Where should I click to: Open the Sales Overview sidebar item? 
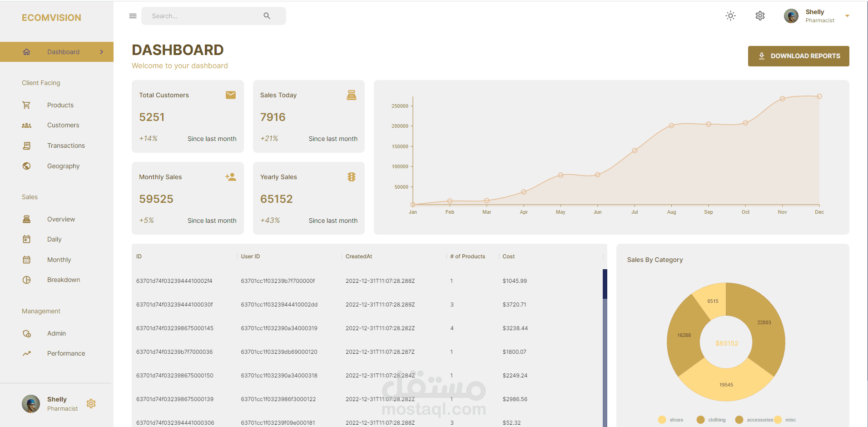click(57, 219)
